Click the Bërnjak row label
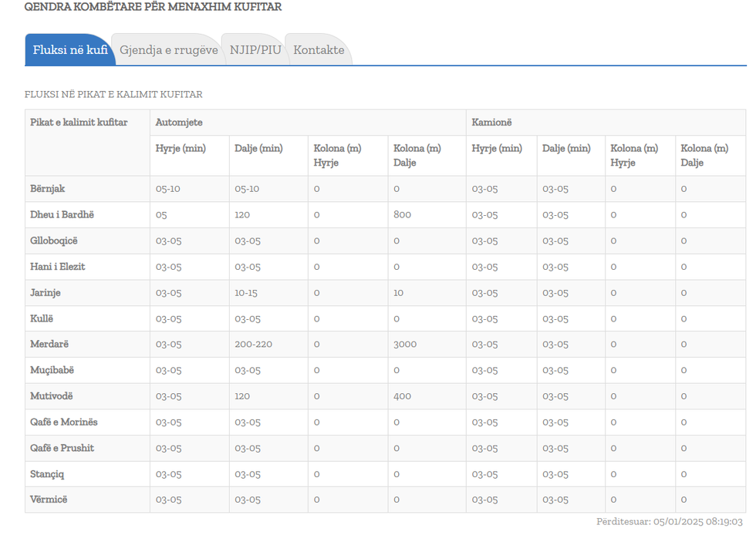 pos(48,189)
